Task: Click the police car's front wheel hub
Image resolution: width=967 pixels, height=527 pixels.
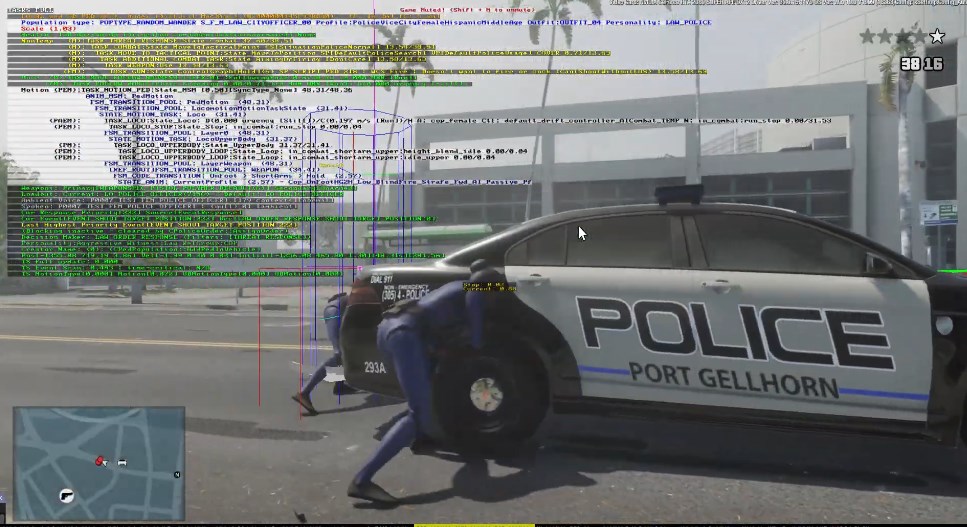Action: coord(487,396)
